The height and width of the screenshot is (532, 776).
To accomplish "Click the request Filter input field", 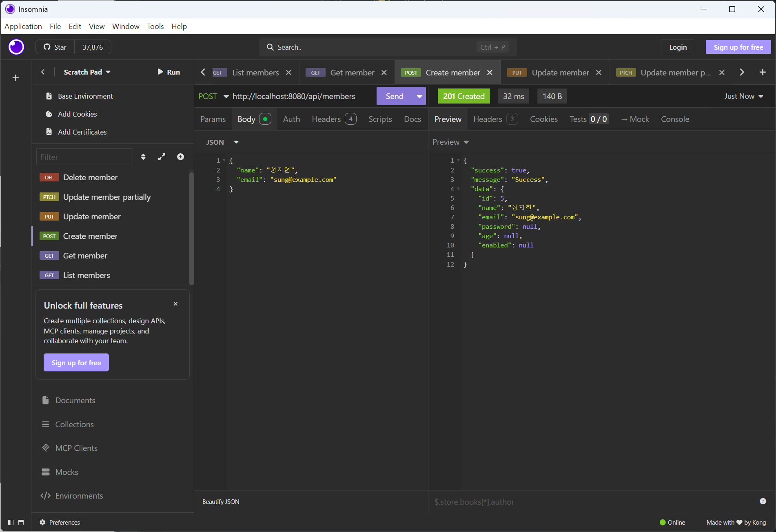I will 84,157.
